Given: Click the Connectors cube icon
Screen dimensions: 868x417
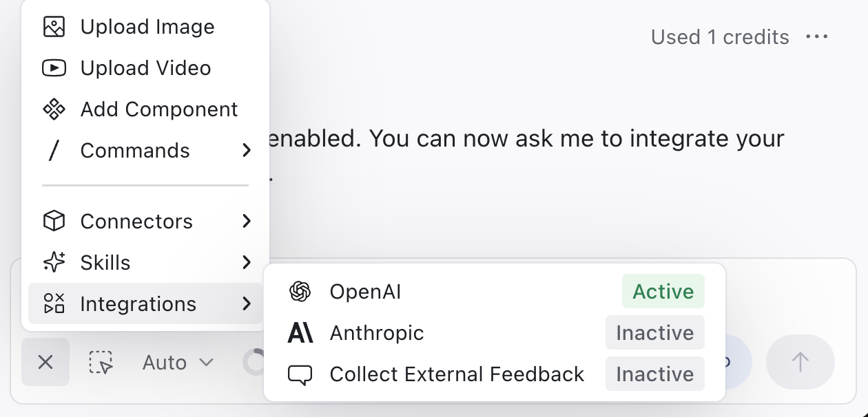Looking at the screenshot, I should point(54,222).
